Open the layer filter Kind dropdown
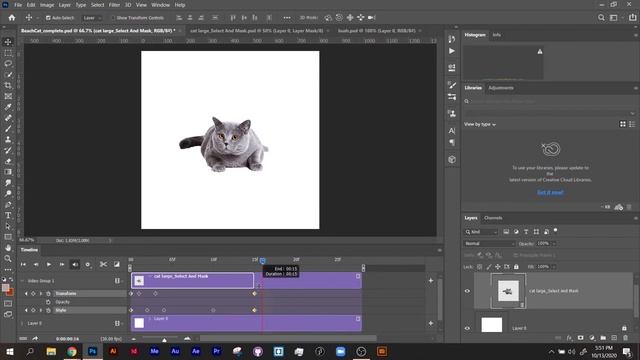The image size is (640, 360). pos(481,231)
